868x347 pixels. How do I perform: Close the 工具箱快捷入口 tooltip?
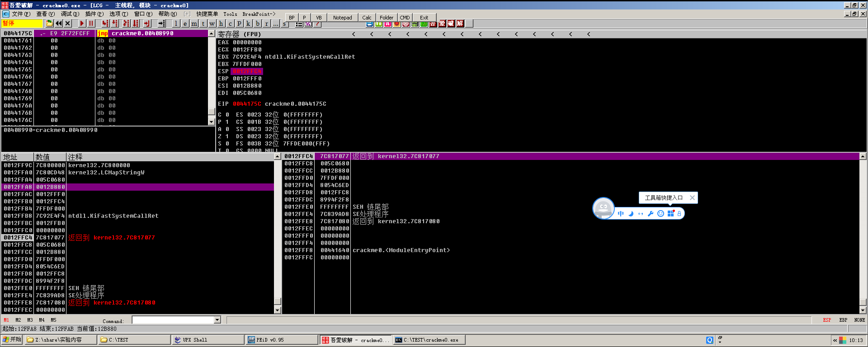click(x=692, y=197)
